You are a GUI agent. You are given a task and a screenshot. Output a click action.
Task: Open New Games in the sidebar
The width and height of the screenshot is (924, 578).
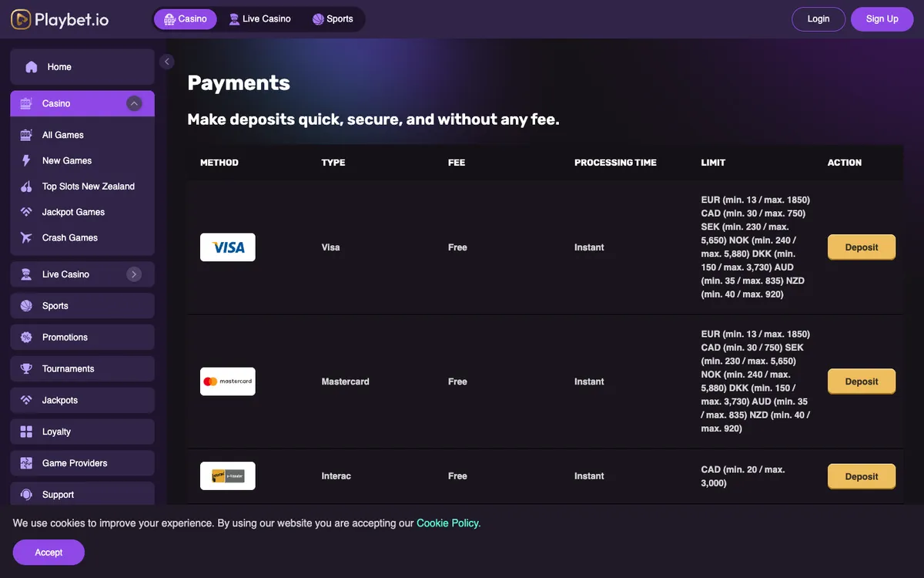[82, 160]
